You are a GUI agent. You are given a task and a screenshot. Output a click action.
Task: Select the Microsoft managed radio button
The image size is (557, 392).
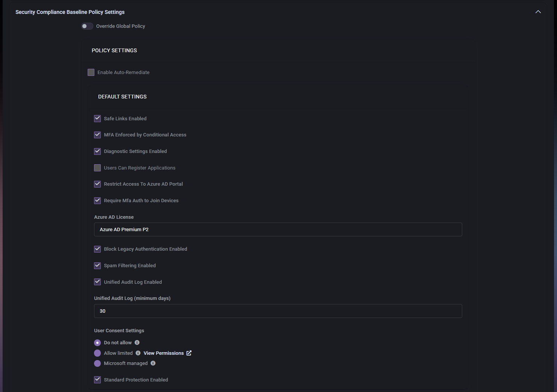coord(97,363)
